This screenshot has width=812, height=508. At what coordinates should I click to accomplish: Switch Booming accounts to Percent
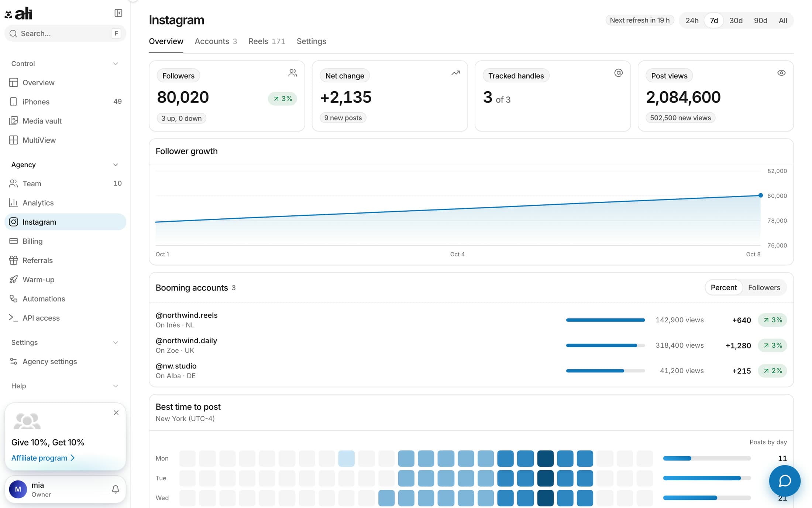tap(723, 288)
